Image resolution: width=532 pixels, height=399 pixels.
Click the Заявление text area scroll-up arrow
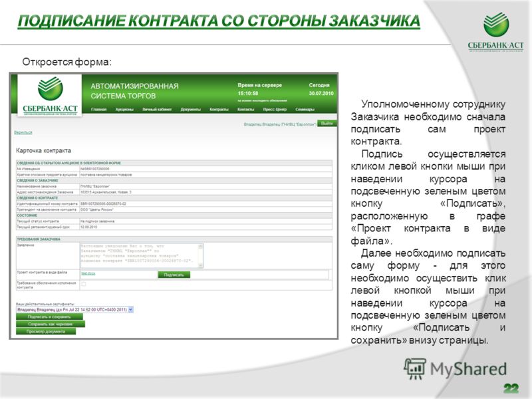tap(201, 246)
